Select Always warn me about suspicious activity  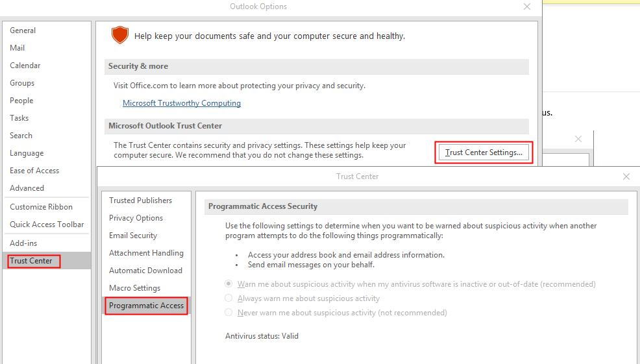click(x=228, y=298)
